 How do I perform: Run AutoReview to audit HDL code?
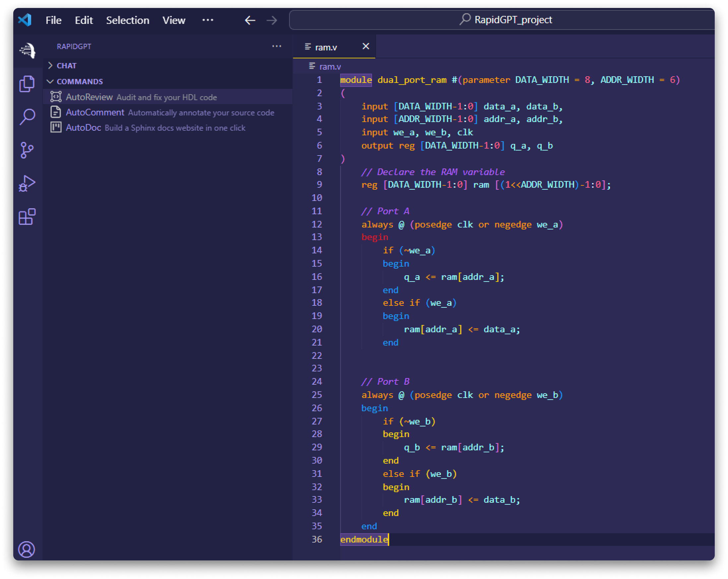(168, 97)
